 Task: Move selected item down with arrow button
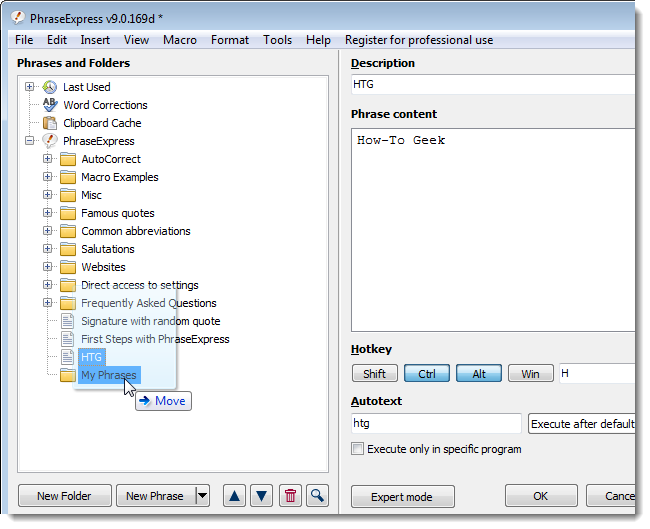click(262, 495)
